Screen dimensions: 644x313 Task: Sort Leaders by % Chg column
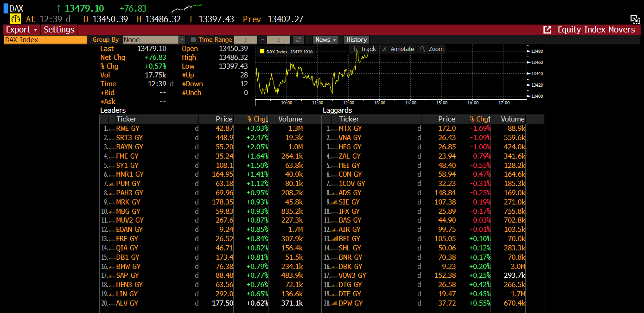tap(257, 119)
